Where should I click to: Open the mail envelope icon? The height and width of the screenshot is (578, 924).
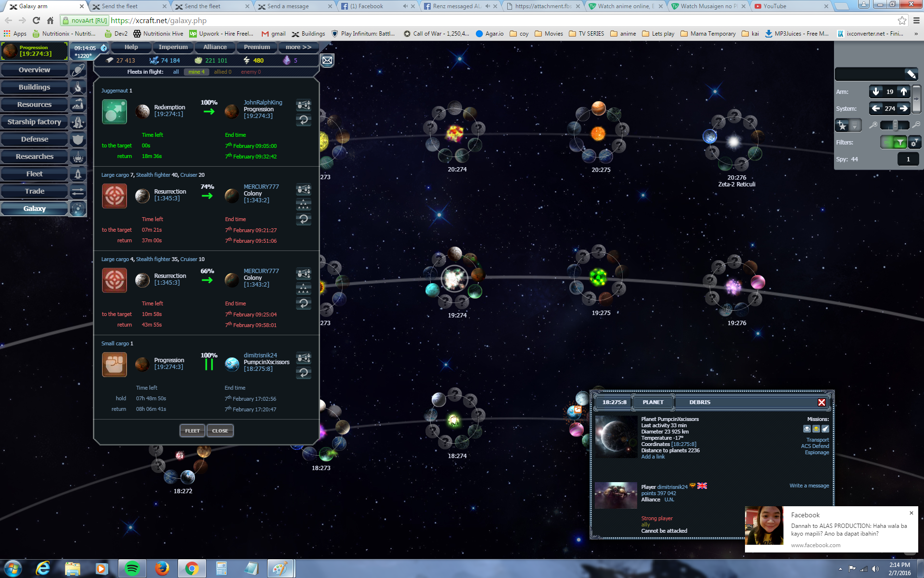pos(327,60)
